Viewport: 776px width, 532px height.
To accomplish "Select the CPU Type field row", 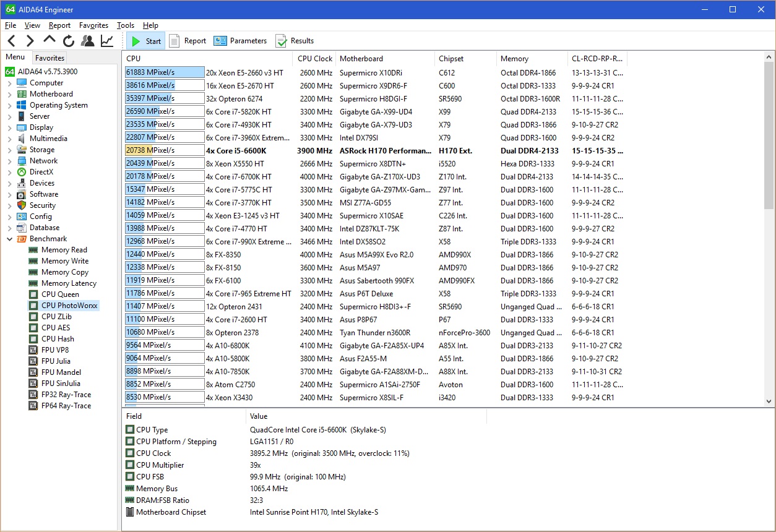I will [x=304, y=430].
